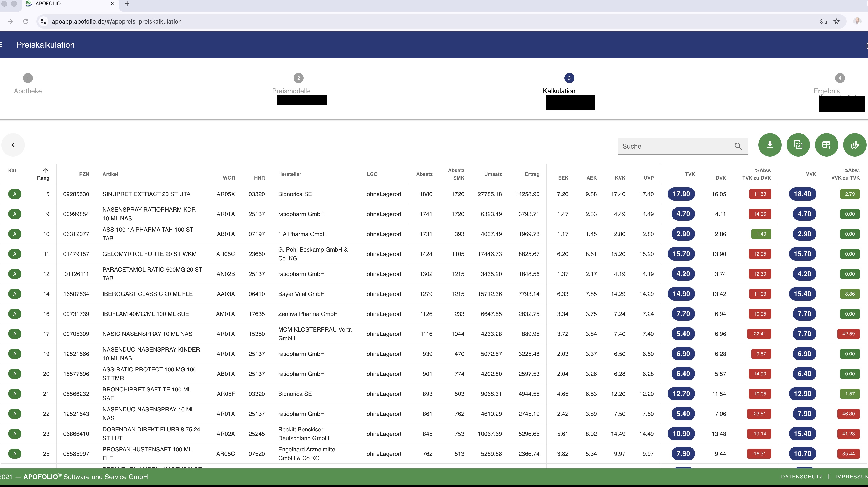Open step 4 Ergebnis

coord(840,78)
